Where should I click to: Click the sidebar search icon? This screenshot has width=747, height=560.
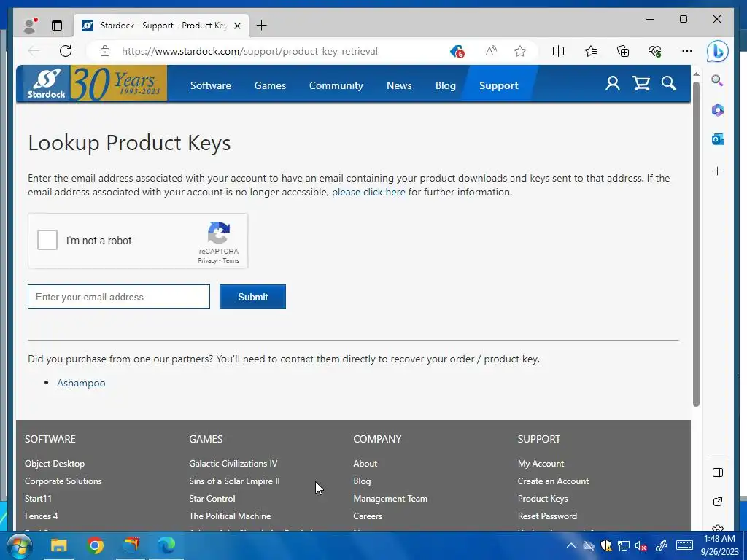click(718, 80)
